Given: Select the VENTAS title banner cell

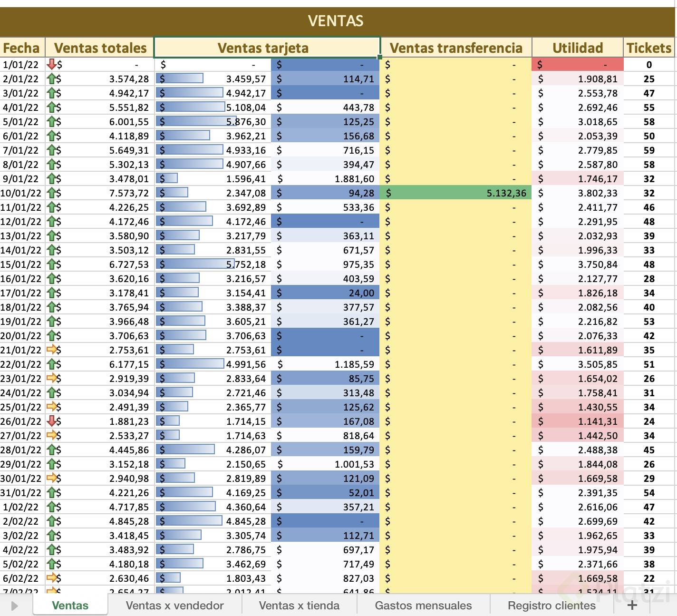Looking at the screenshot, I should click(x=336, y=21).
